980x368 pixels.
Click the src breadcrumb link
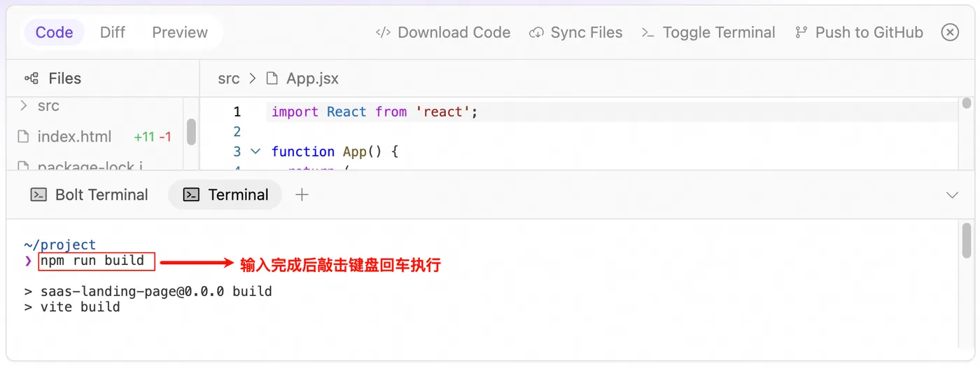(x=228, y=79)
